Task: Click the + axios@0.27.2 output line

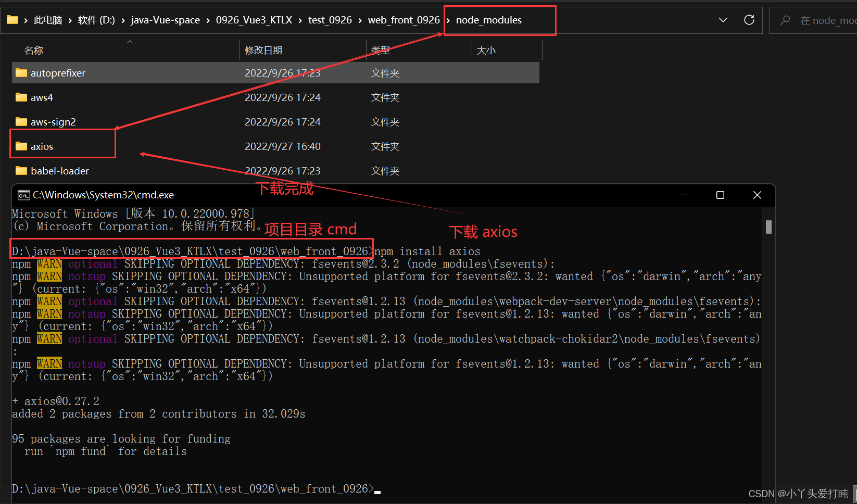Action: point(56,401)
